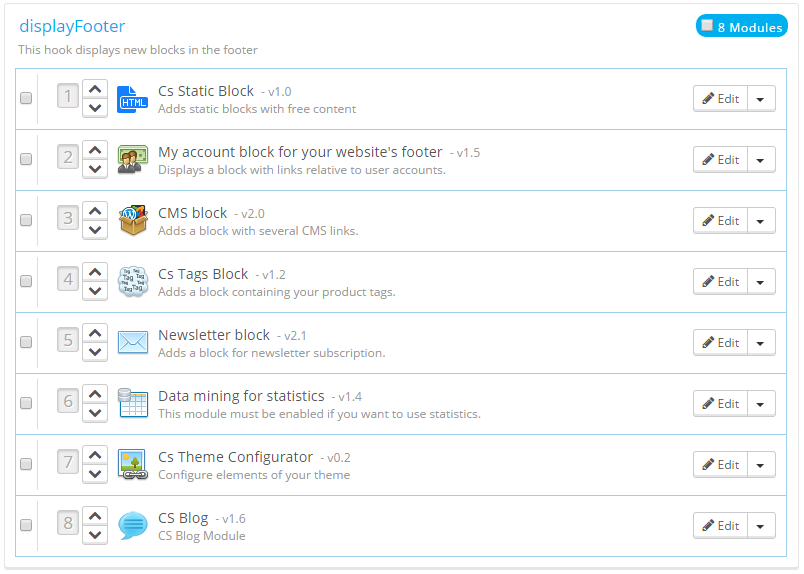Edit the Data mining for statistics module
Image resolution: width=804 pixels, height=574 pixels.
pyautogui.click(x=720, y=404)
